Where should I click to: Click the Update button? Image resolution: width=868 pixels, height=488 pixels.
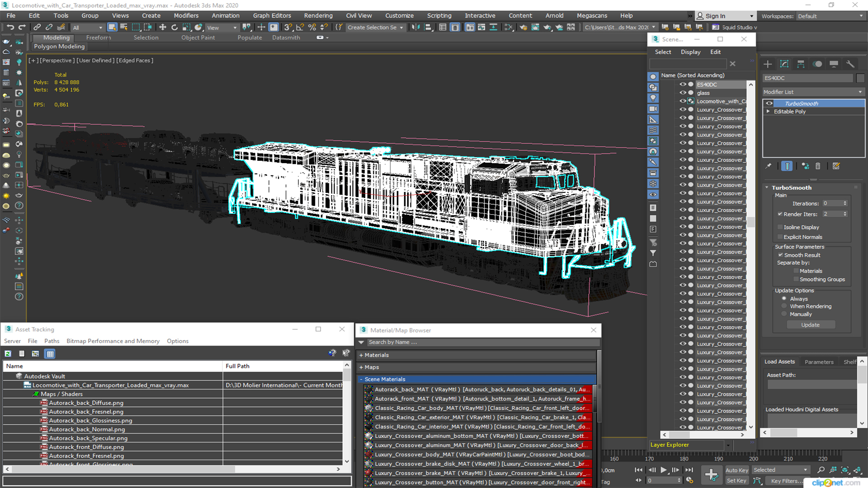pos(810,325)
